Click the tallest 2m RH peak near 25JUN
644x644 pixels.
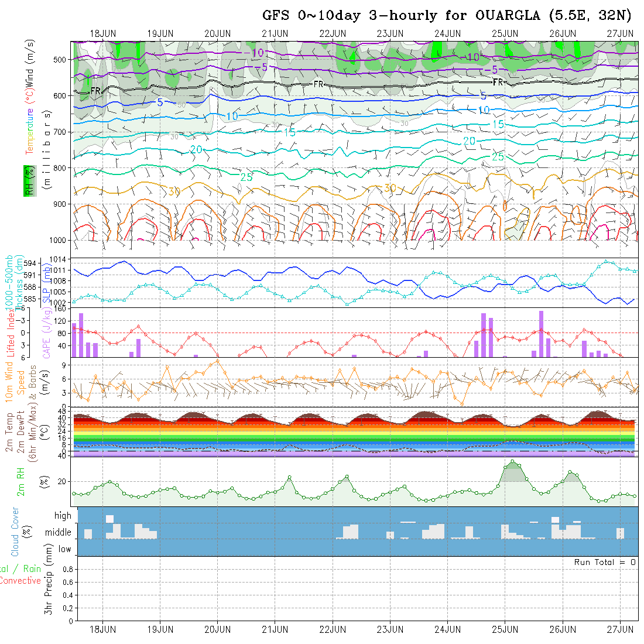(513, 462)
